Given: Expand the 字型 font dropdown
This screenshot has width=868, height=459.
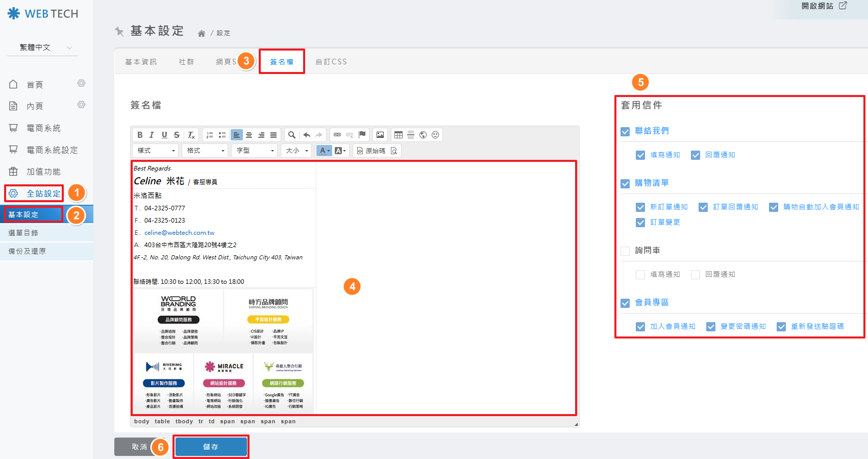Looking at the screenshot, I should (x=255, y=151).
